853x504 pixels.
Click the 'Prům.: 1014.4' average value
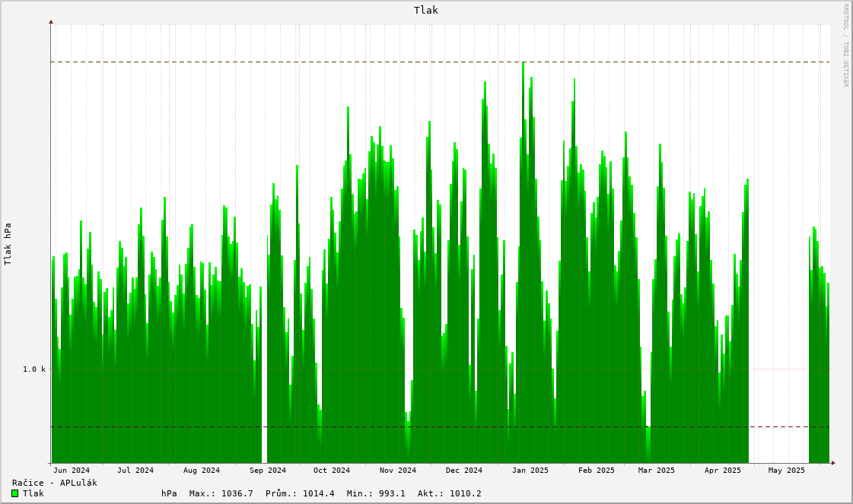tap(300, 493)
